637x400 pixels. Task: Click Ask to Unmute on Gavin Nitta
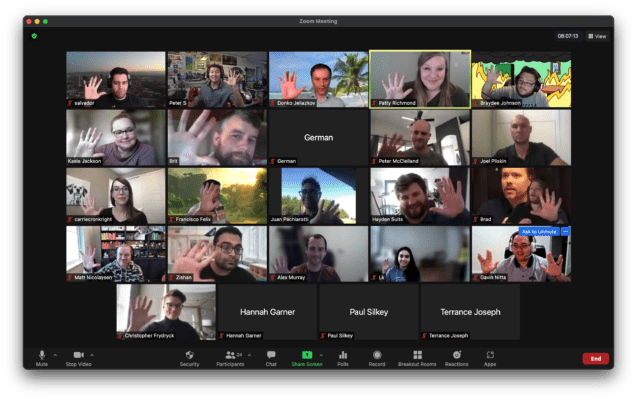pyautogui.click(x=539, y=231)
